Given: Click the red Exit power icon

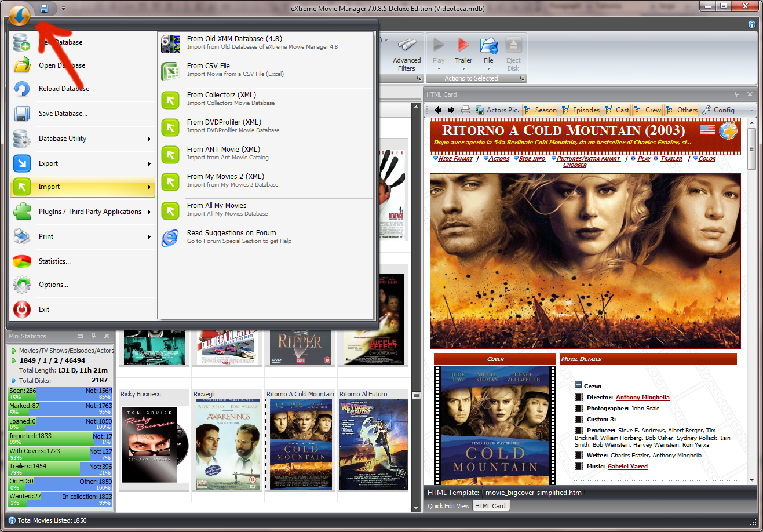Looking at the screenshot, I should (22, 309).
